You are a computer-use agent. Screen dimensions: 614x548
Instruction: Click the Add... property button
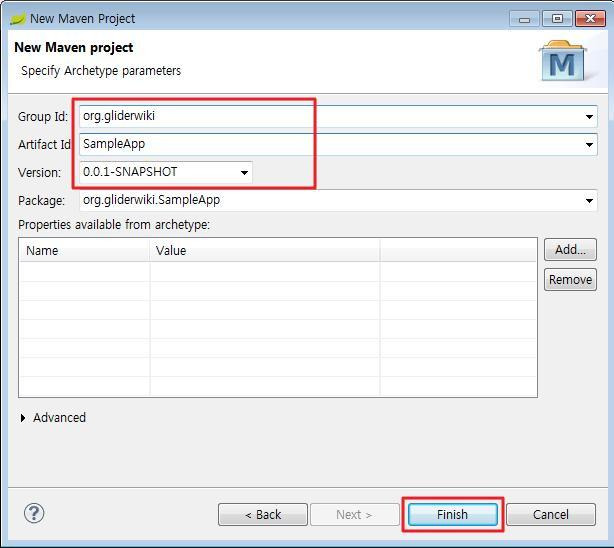tap(570, 250)
